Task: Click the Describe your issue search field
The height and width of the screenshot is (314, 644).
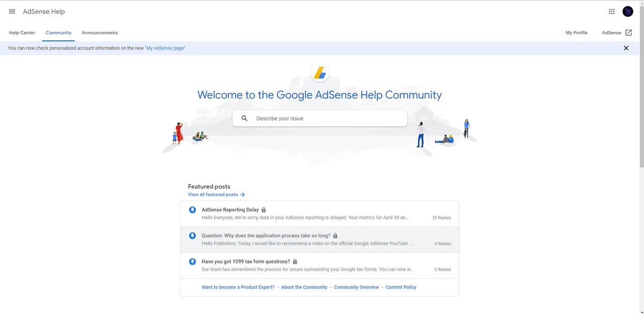Action: click(320, 118)
